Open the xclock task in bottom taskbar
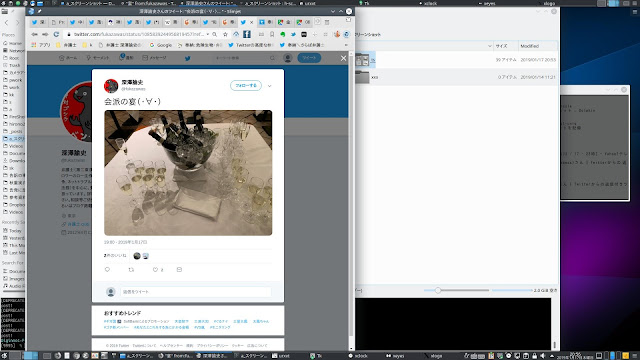Screen dimensions: 640x360 358,356
